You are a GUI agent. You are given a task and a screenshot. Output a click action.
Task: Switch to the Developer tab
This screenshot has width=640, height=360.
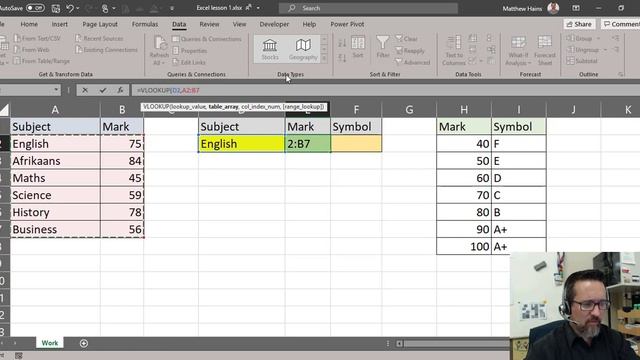coord(274,24)
